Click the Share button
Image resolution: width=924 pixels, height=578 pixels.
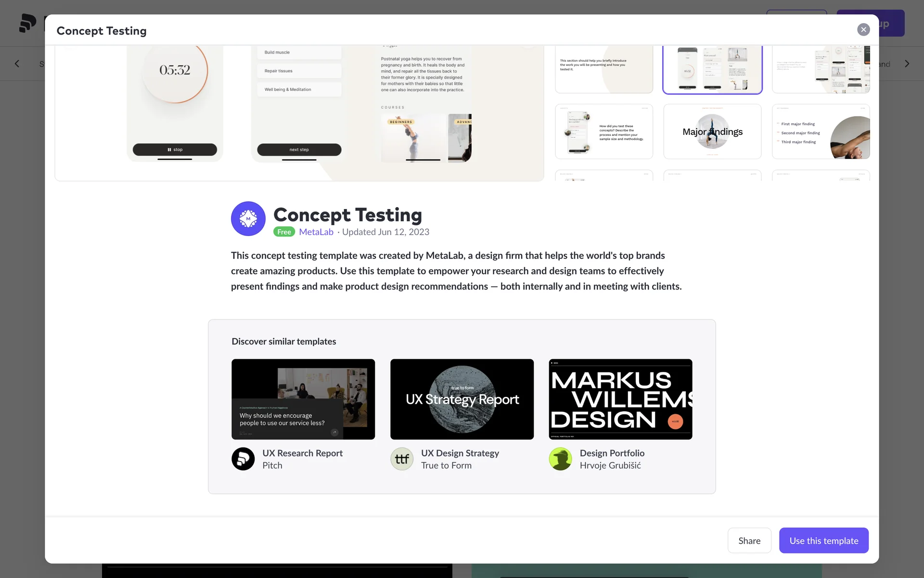[749, 540]
